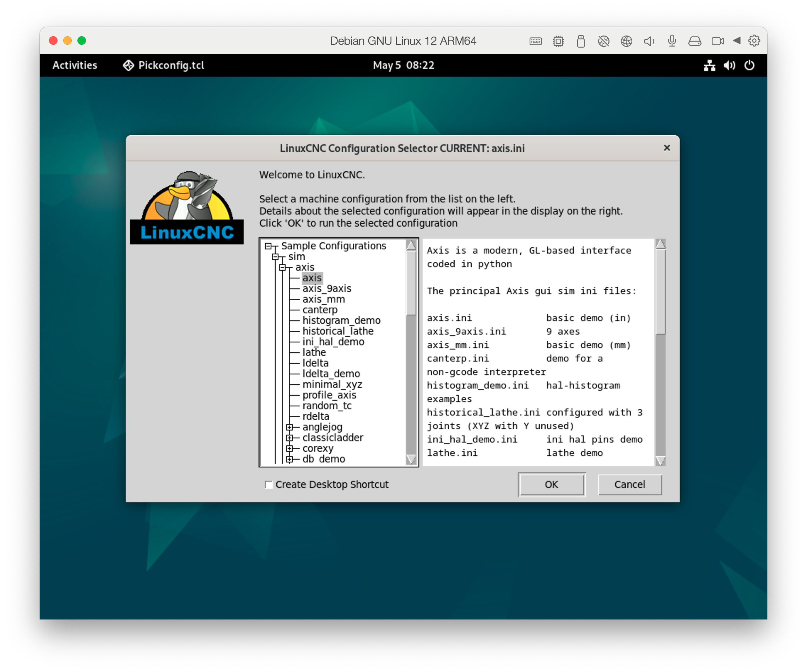Image resolution: width=807 pixels, height=672 pixels.
Task: Select lathe configuration
Action: coord(314,352)
